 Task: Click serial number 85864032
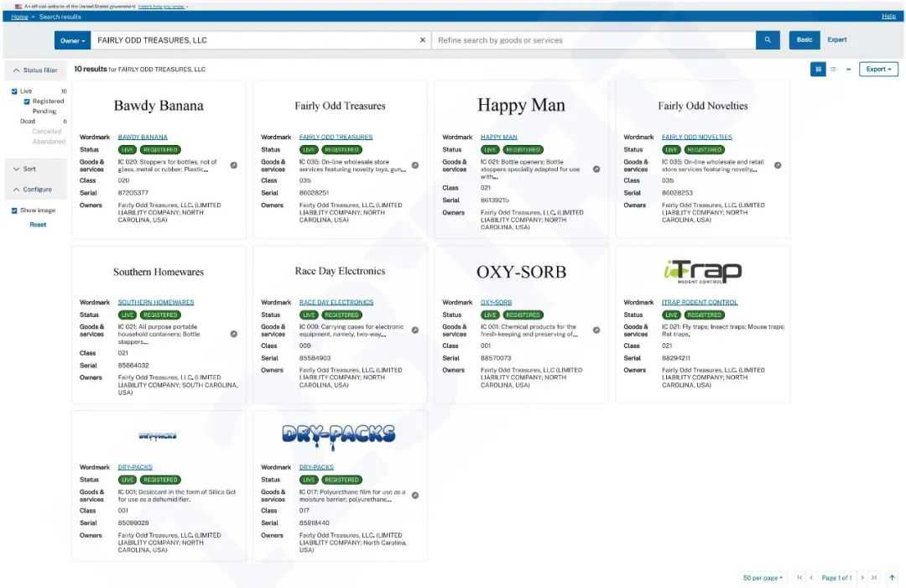[133, 366]
